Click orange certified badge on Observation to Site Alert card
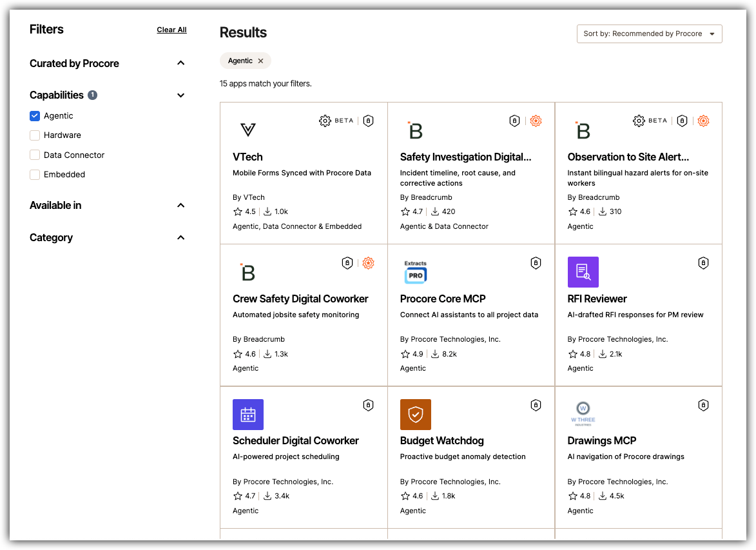Screen dimensions: 756x550 (x=703, y=121)
